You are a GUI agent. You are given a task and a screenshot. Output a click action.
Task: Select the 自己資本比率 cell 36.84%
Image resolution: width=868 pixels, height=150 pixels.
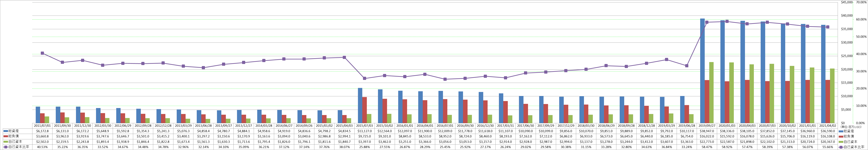pos(667,147)
